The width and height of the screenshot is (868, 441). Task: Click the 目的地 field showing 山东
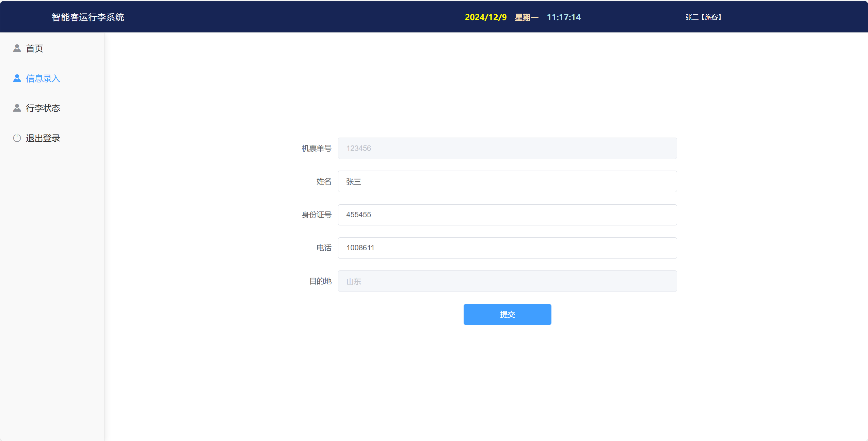click(x=507, y=281)
